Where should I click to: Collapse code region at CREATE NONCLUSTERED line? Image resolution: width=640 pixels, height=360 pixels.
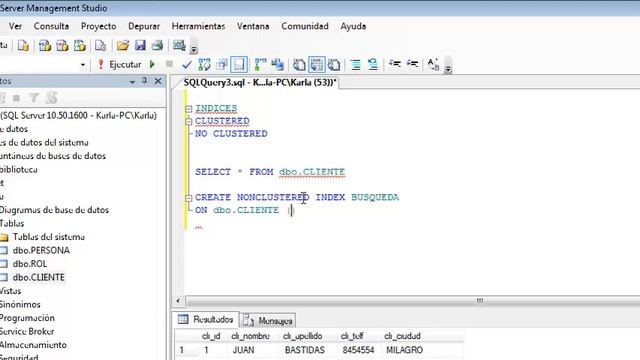(x=188, y=198)
